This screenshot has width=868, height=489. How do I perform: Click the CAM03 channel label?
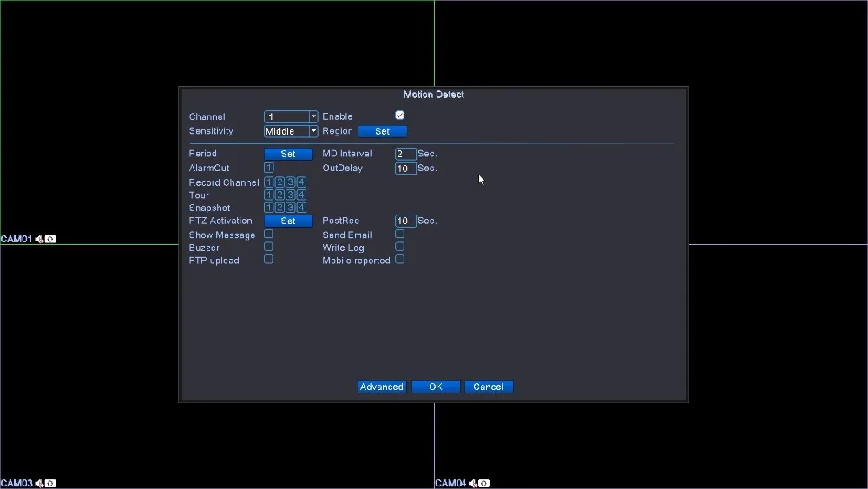pos(16,484)
